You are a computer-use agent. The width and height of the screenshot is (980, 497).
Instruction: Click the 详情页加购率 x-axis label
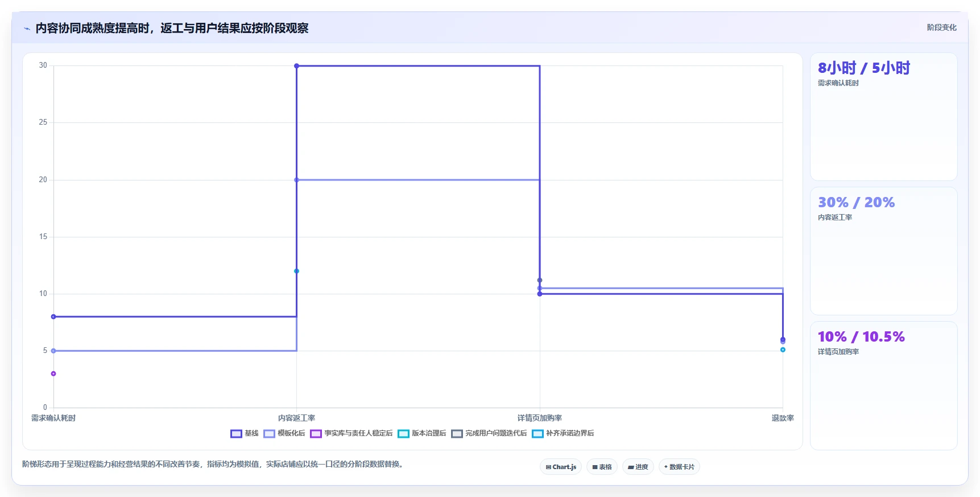540,418
